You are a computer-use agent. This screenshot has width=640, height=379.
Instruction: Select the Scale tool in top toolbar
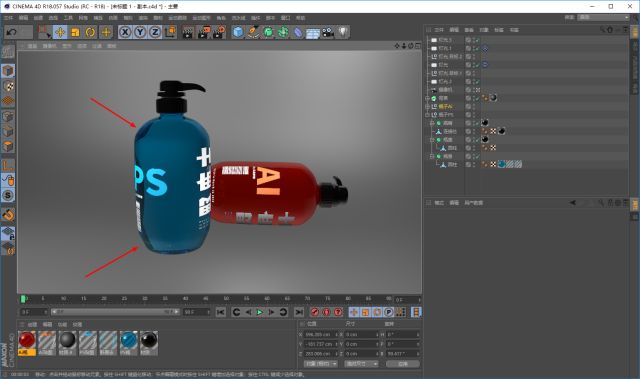pyautogui.click(x=75, y=32)
